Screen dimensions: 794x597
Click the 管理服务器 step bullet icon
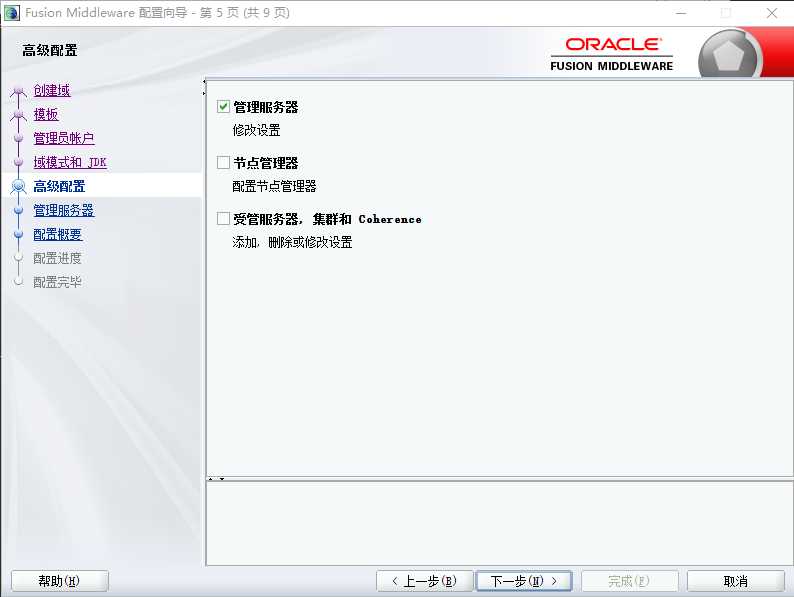19,210
